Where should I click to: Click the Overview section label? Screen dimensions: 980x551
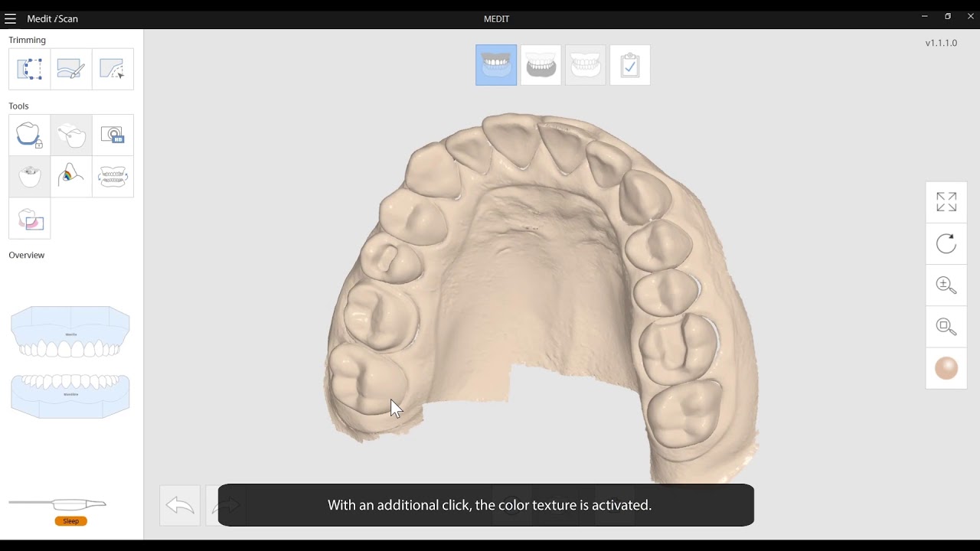[27, 255]
